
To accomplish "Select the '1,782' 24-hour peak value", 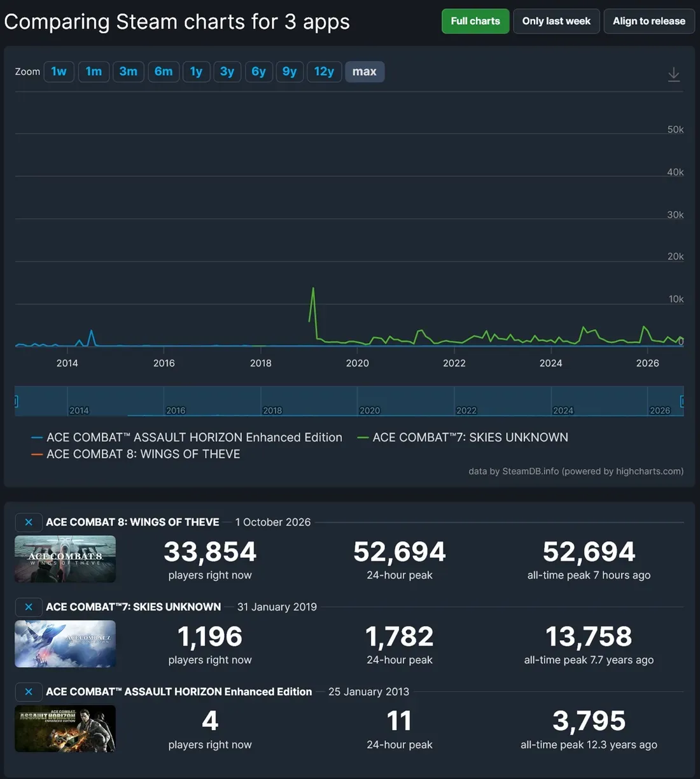I will [x=400, y=636].
